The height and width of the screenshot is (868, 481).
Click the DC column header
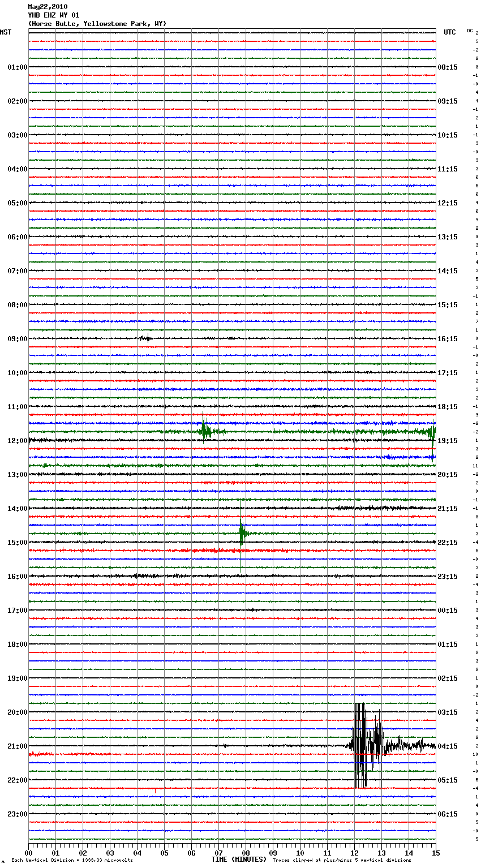[470, 31]
